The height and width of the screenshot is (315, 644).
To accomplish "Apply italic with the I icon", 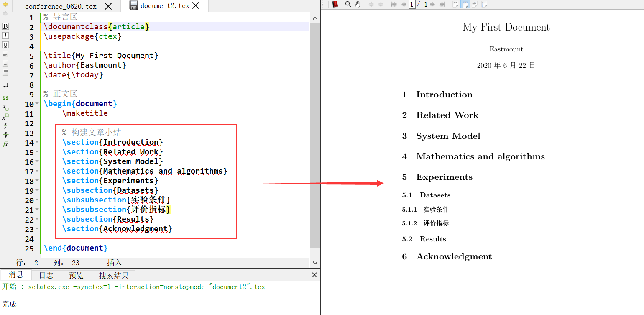I will click(5, 36).
